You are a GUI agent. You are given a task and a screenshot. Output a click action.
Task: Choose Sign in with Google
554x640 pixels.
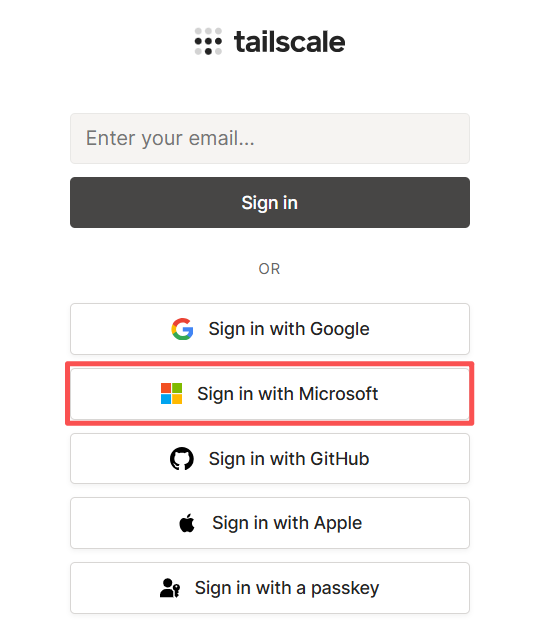pyautogui.click(x=270, y=329)
